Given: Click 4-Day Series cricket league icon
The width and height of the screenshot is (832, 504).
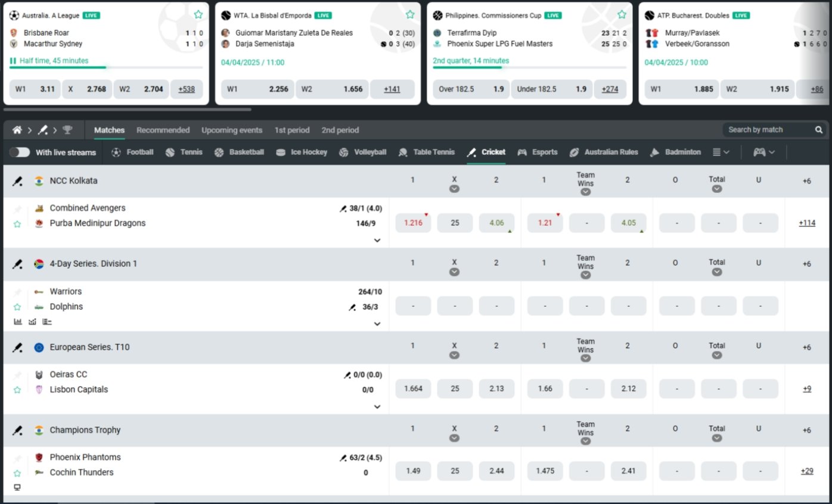Looking at the screenshot, I should click(x=18, y=264).
